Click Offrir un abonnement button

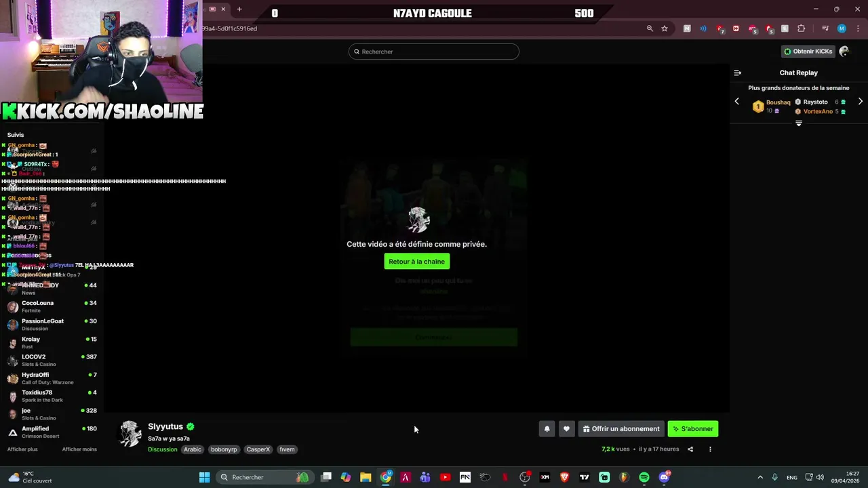pos(620,429)
